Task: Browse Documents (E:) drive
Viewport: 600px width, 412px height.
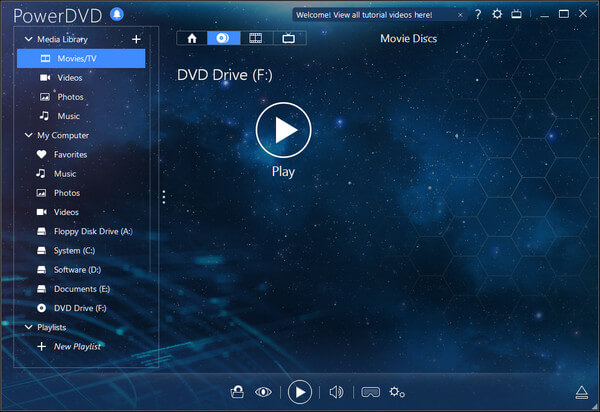Action: (x=81, y=289)
